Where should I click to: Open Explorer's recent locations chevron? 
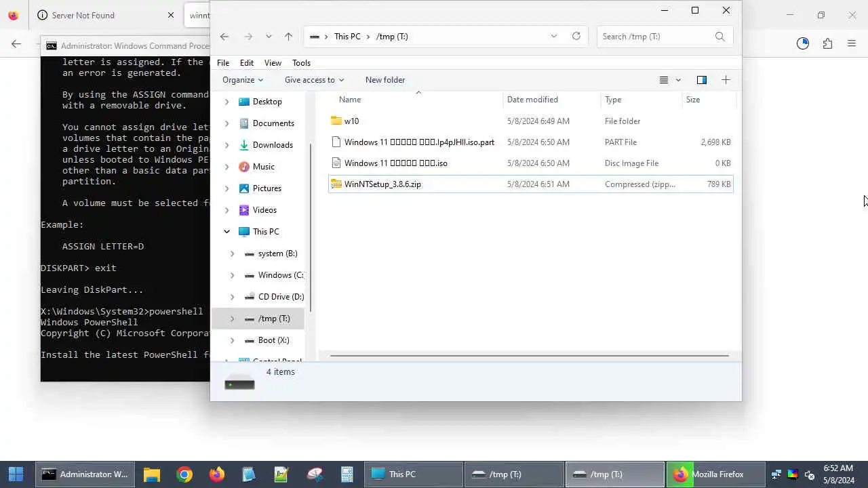[269, 37]
